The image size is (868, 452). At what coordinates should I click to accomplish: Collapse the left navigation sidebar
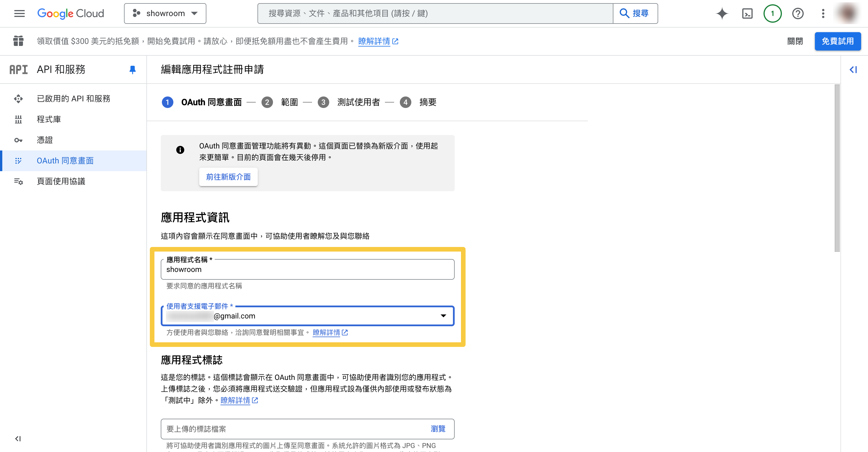point(18,439)
